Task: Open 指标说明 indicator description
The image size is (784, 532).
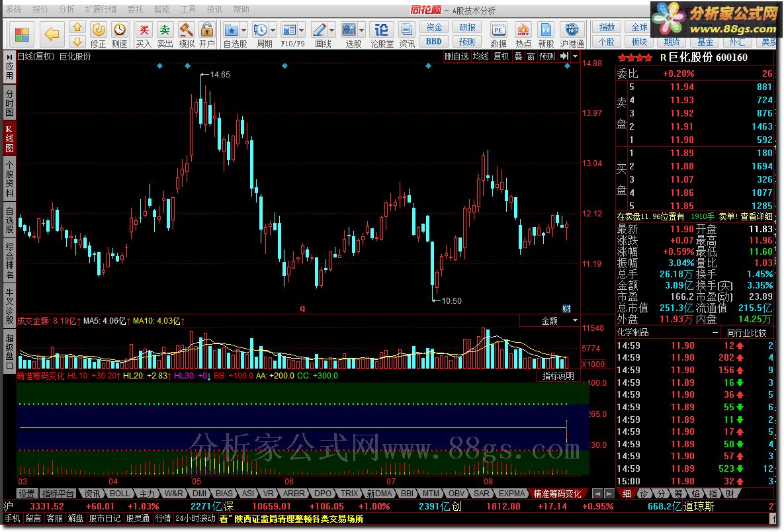Action: click(x=558, y=376)
